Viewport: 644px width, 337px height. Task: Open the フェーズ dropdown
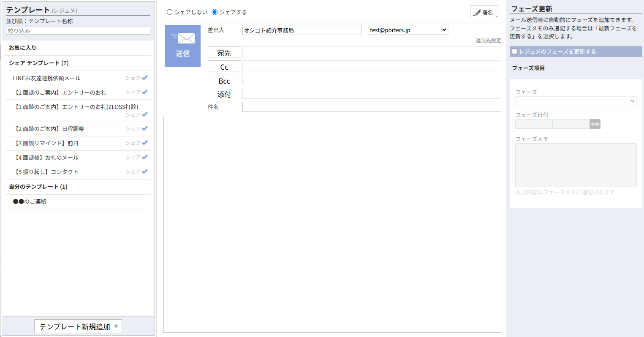click(x=576, y=101)
